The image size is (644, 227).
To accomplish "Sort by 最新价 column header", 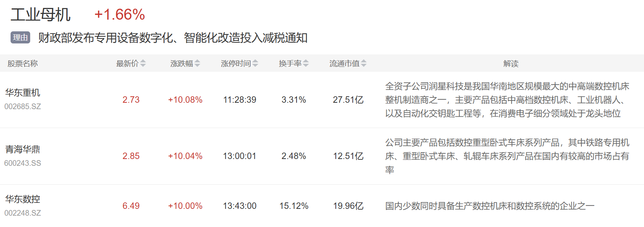I will tap(127, 63).
